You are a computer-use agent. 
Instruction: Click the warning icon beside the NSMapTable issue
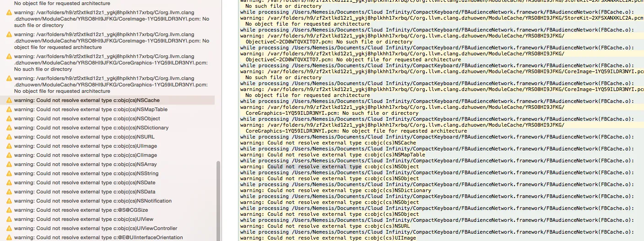tap(9, 109)
